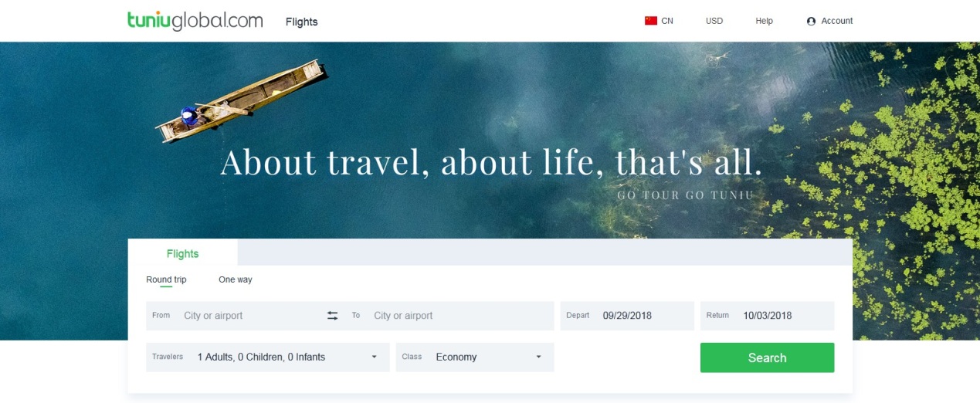Open the Flights menu in header

(302, 22)
